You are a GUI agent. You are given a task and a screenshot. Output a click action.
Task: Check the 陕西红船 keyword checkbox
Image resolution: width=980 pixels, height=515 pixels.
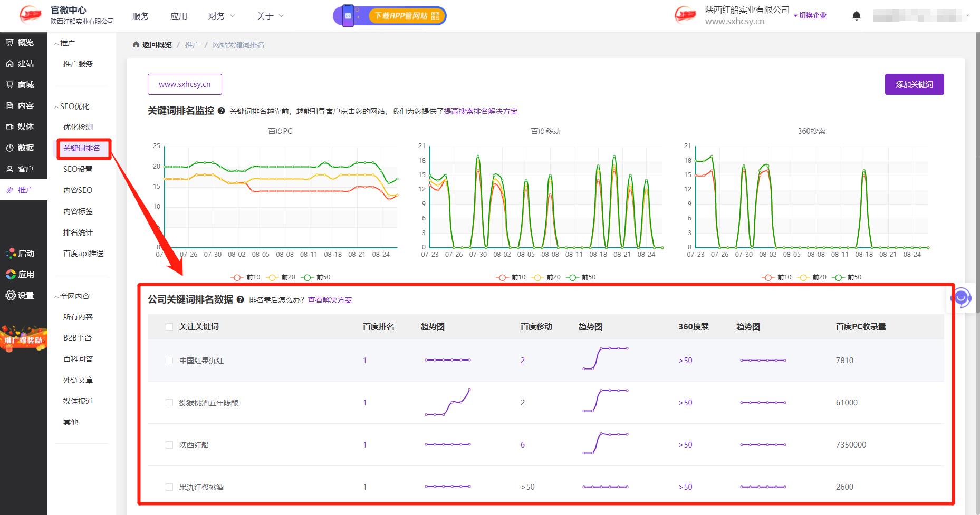pos(169,444)
